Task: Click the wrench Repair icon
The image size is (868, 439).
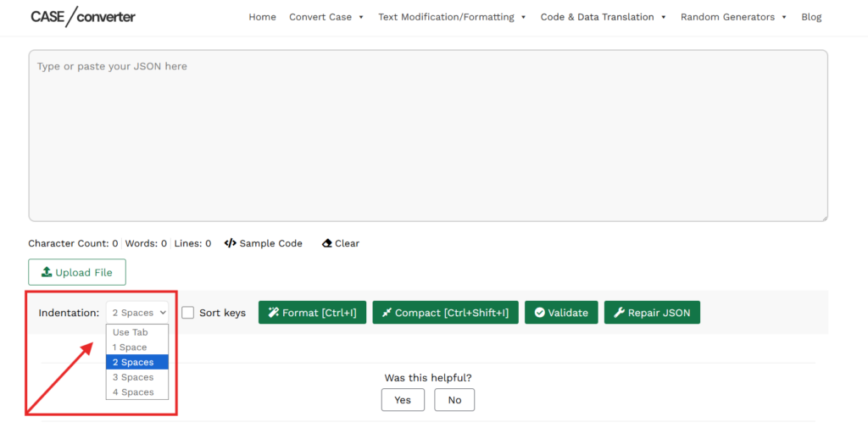Action: tap(620, 313)
